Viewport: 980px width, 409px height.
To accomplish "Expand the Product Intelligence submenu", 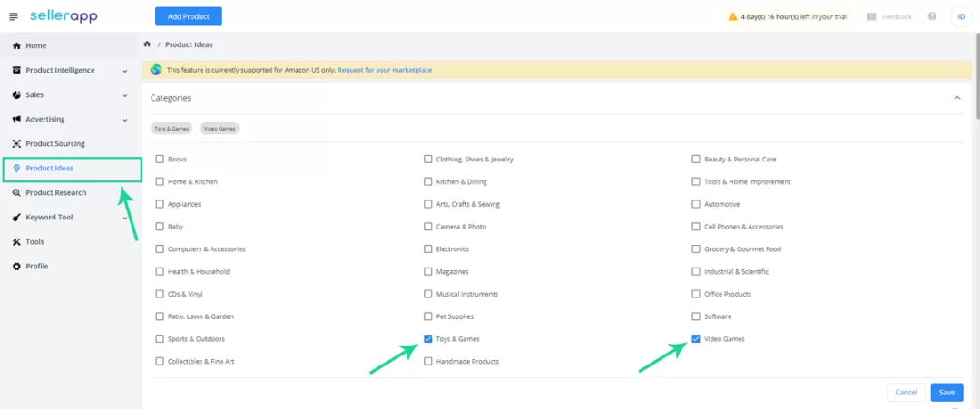I will tap(125, 71).
